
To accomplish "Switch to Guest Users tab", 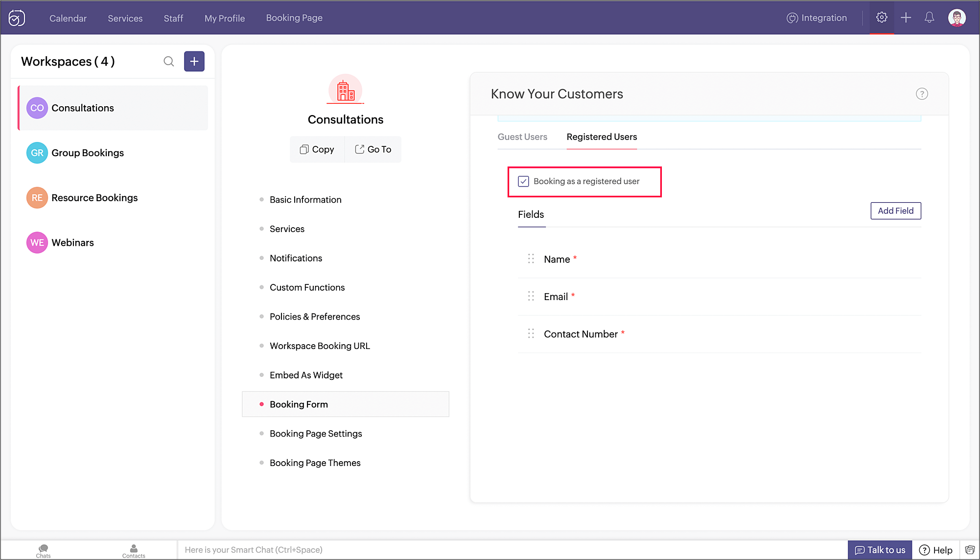I will [522, 137].
